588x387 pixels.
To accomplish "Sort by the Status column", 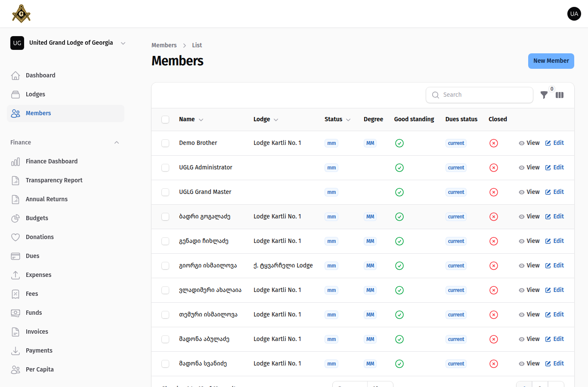I will [337, 119].
